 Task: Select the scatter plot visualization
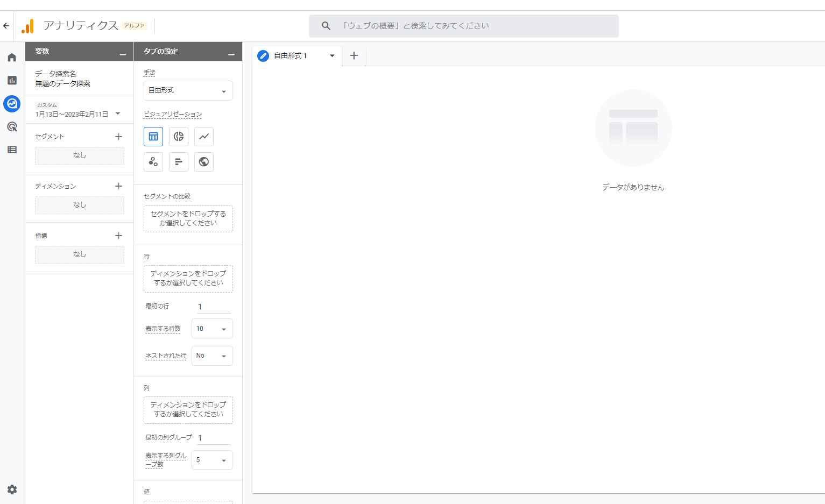click(153, 162)
